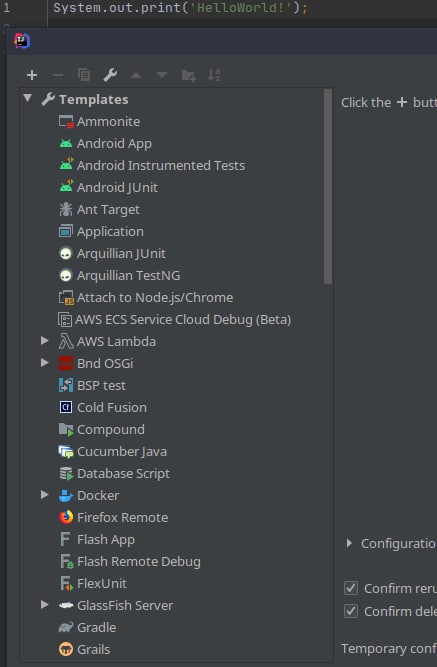Click the template list vertical scrollbar

pyautogui.click(x=328, y=186)
